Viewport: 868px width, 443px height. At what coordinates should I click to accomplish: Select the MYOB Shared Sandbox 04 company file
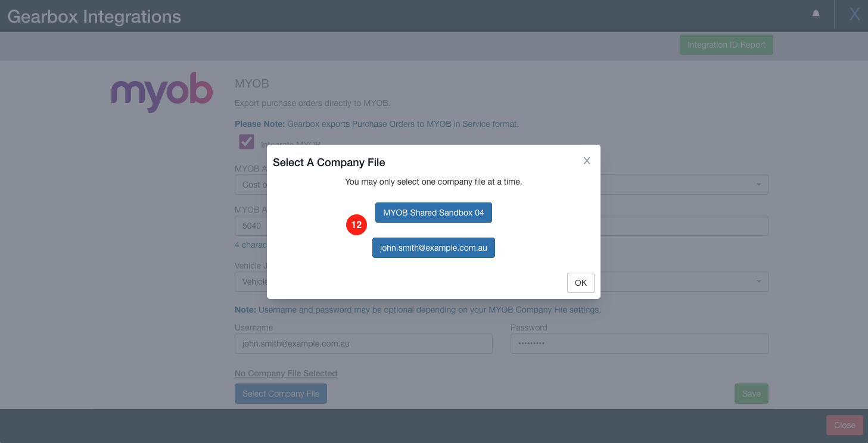click(433, 213)
